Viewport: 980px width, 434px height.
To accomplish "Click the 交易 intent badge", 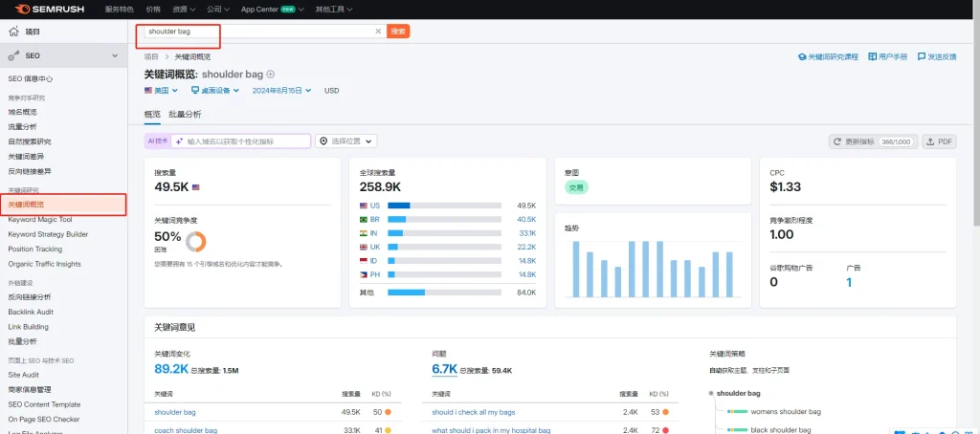I will point(576,187).
